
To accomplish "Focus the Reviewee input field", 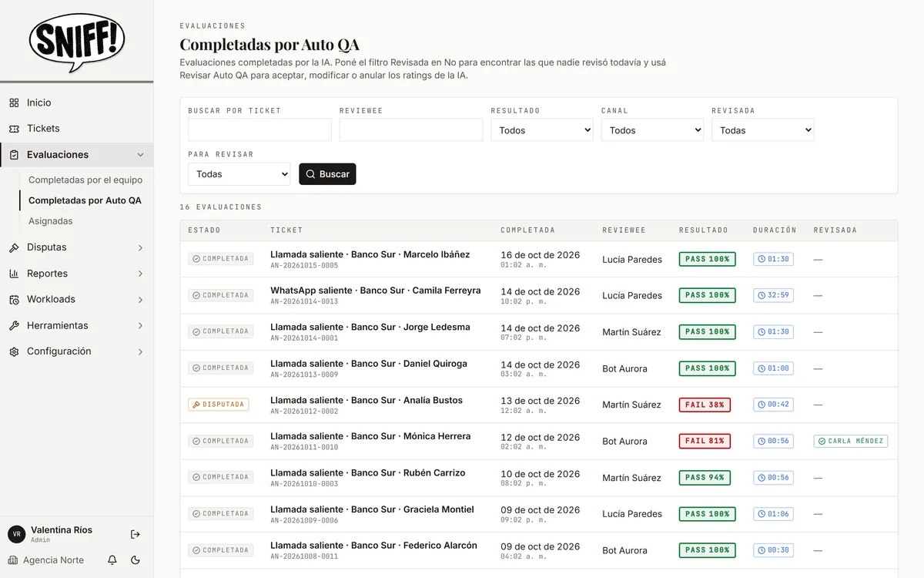I will coord(411,129).
